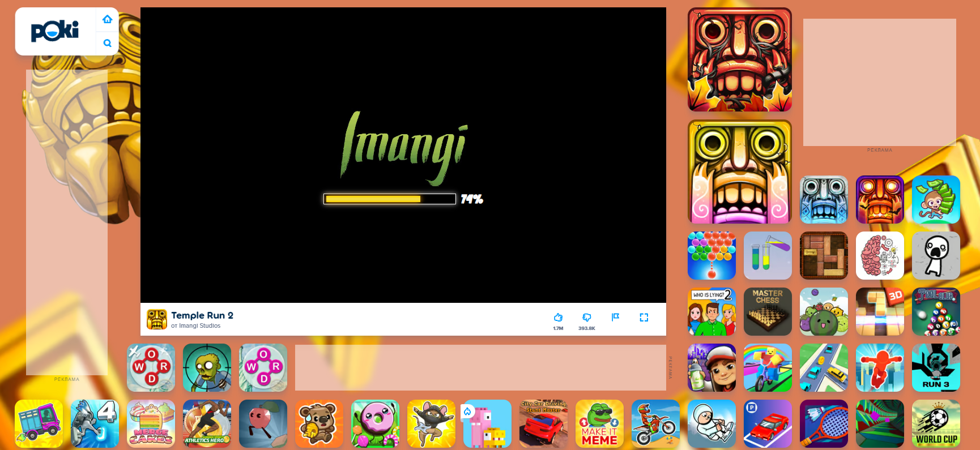The image size is (980, 450).
Task: Open the bubble shooter game thumbnail
Action: pos(711,256)
